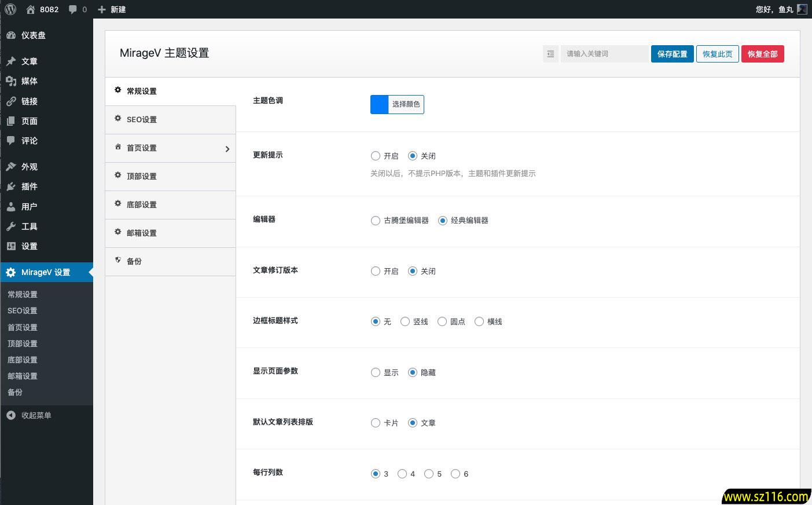The image size is (812, 505).
Task: Select 显示 for 显示页面参数
Action: tap(376, 372)
